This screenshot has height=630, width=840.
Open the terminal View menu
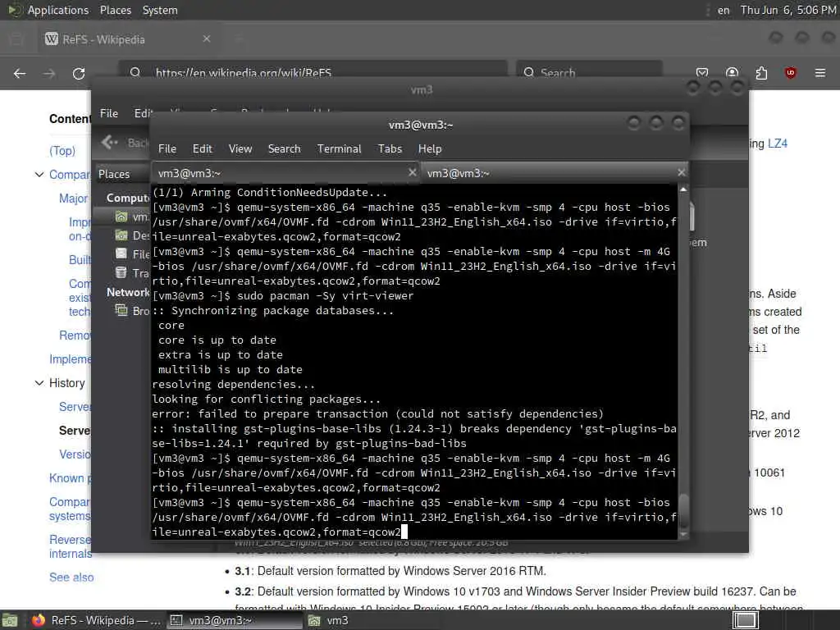coord(240,149)
